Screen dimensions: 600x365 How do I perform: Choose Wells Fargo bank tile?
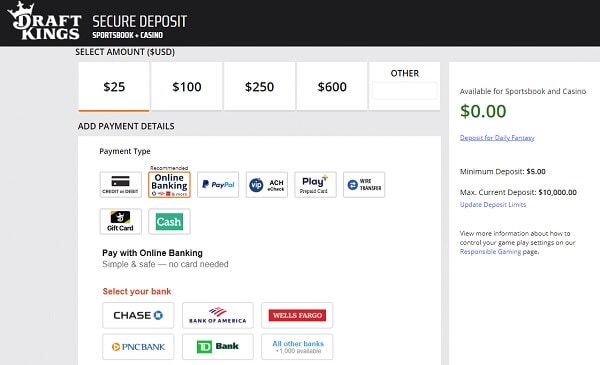pyautogui.click(x=297, y=315)
